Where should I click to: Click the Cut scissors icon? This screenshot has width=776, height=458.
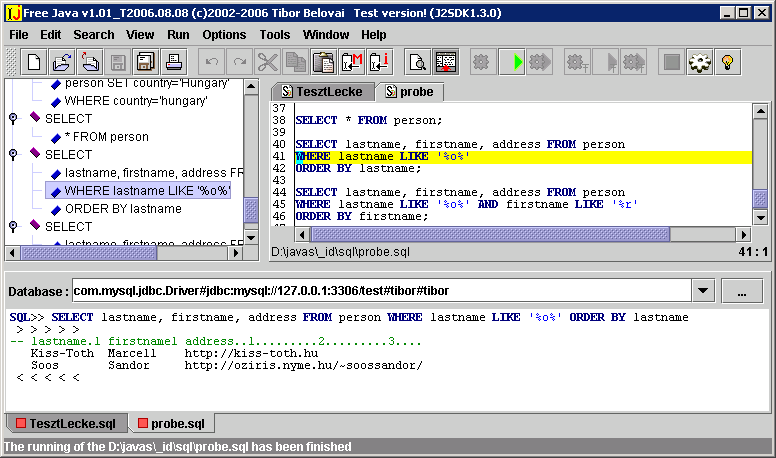click(267, 62)
